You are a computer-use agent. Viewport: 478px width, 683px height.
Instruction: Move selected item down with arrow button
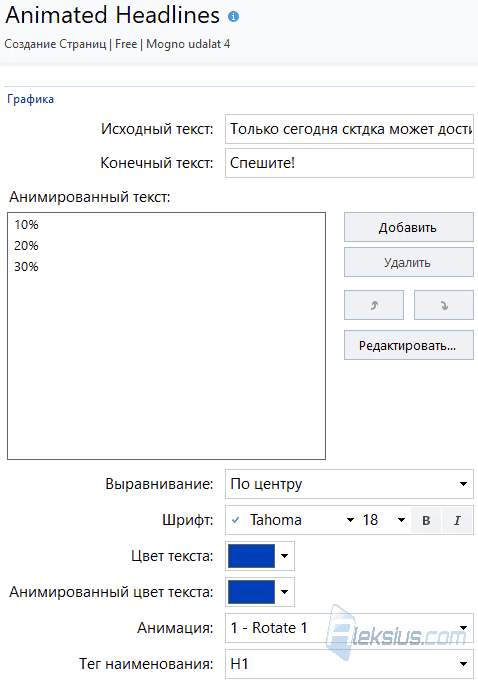444,305
